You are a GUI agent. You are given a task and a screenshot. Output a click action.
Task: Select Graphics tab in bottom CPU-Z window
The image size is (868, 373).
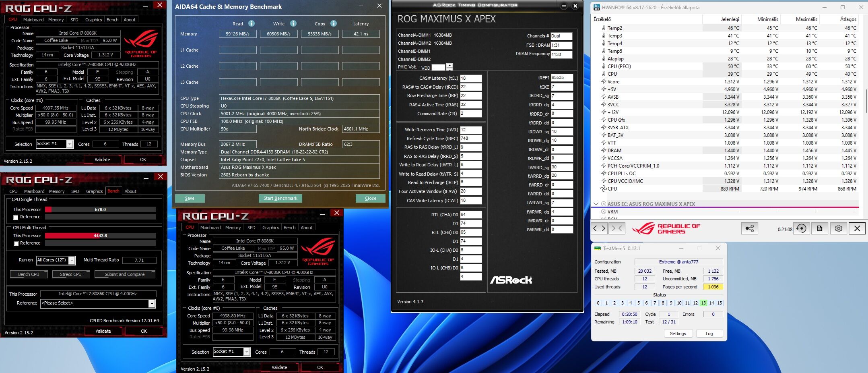(270, 227)
